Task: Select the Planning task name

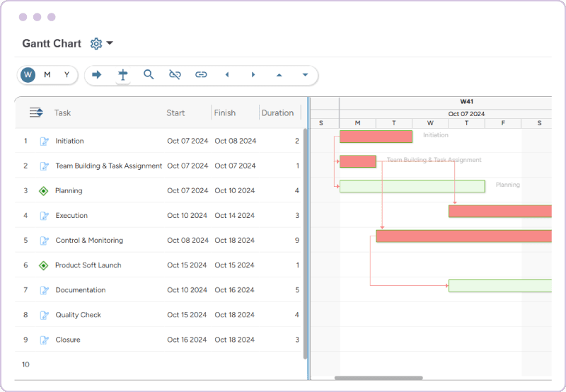Action: (x=69, y=190)
